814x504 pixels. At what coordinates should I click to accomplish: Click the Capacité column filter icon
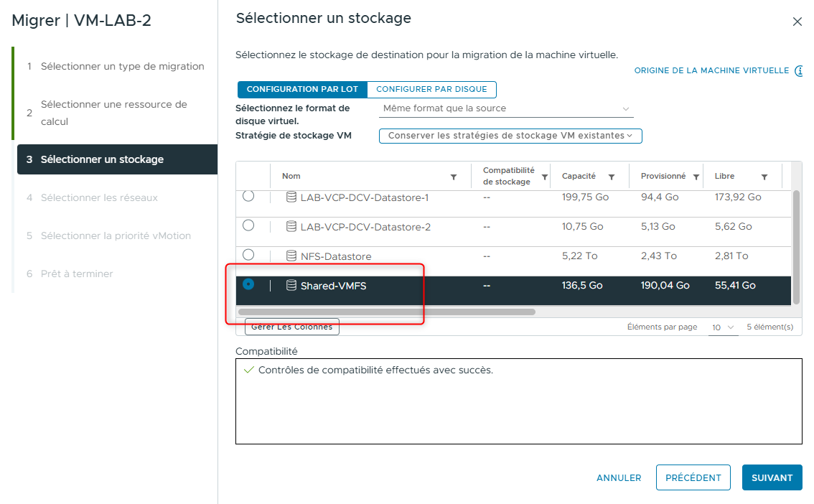[611, 176]
